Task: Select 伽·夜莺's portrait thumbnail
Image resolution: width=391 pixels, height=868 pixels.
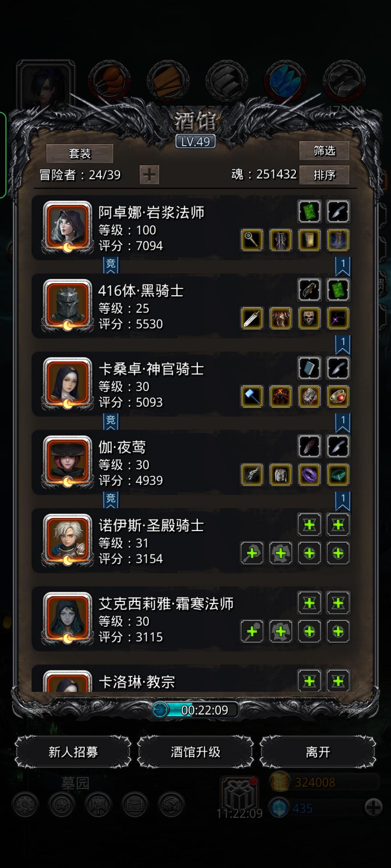Action: click(67, 462)
